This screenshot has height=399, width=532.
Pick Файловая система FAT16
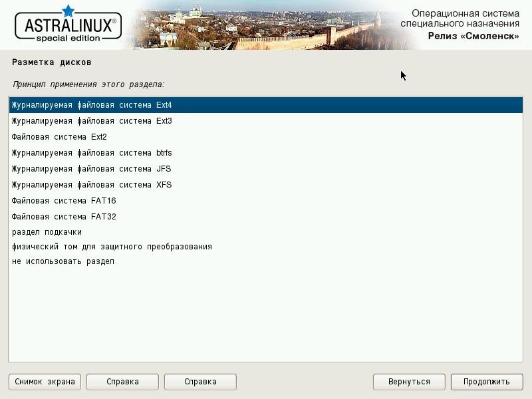(265, 201)
